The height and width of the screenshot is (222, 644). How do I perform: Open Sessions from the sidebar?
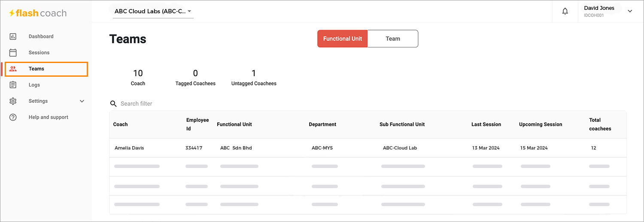(39, 53)
